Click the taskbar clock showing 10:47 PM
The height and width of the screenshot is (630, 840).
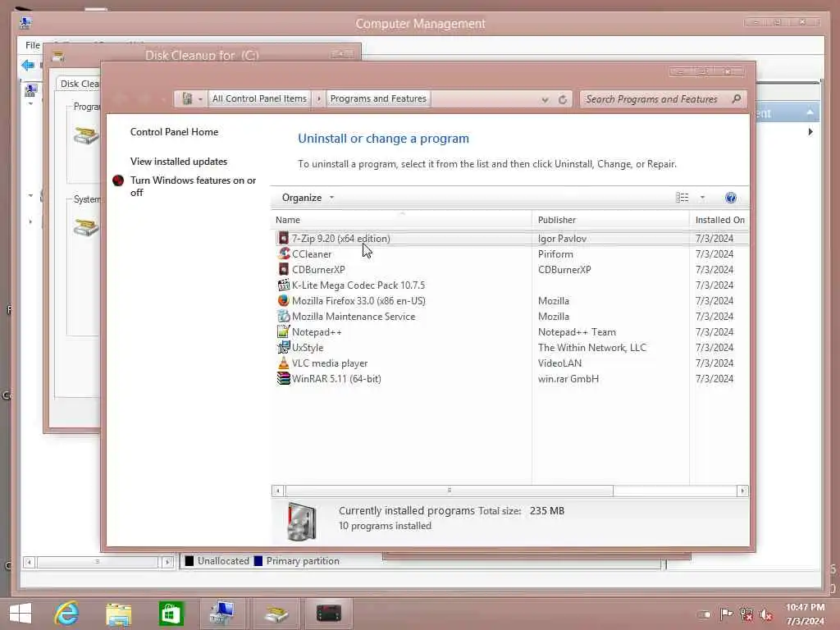coord(805,614)
